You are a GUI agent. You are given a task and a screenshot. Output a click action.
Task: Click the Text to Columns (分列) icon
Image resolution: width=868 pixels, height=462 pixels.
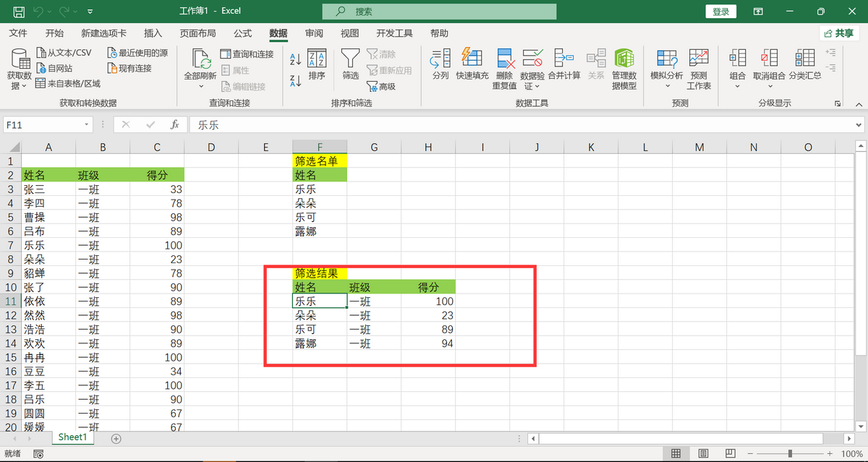tap(441, 64)
